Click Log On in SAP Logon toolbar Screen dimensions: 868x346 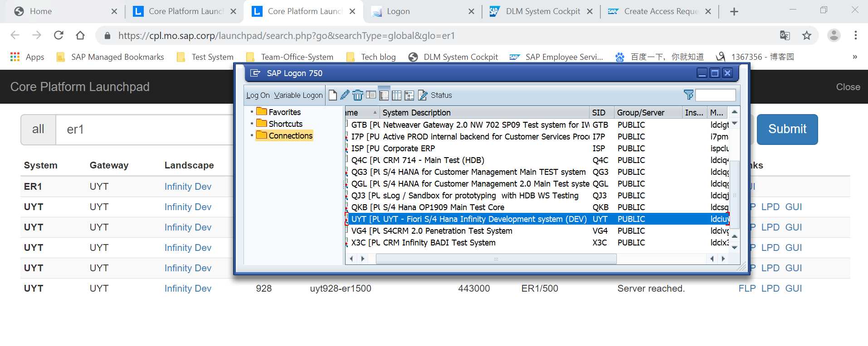coord(258,95)
